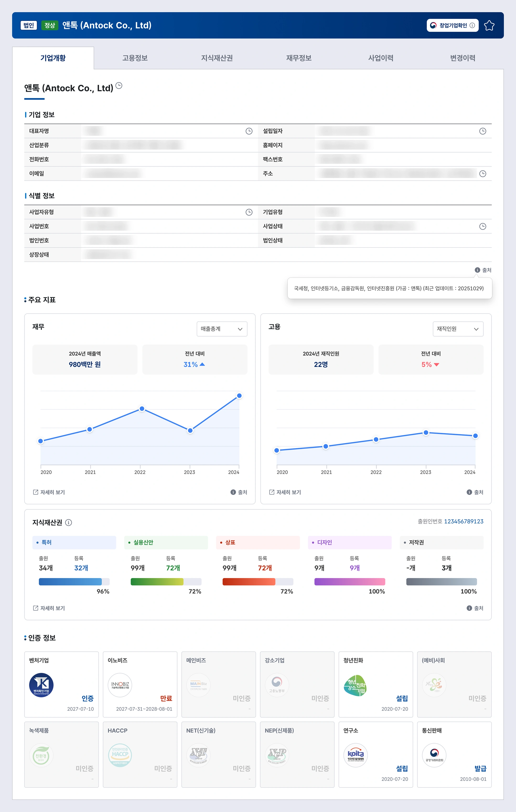This screenshot has height=812, width=516.
Task: Click the NEP(신제품) logo
Action: [x=277, y=755]
